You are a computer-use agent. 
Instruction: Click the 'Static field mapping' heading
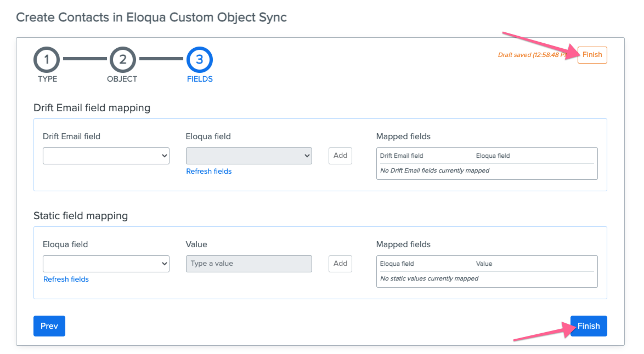(81, 216)
